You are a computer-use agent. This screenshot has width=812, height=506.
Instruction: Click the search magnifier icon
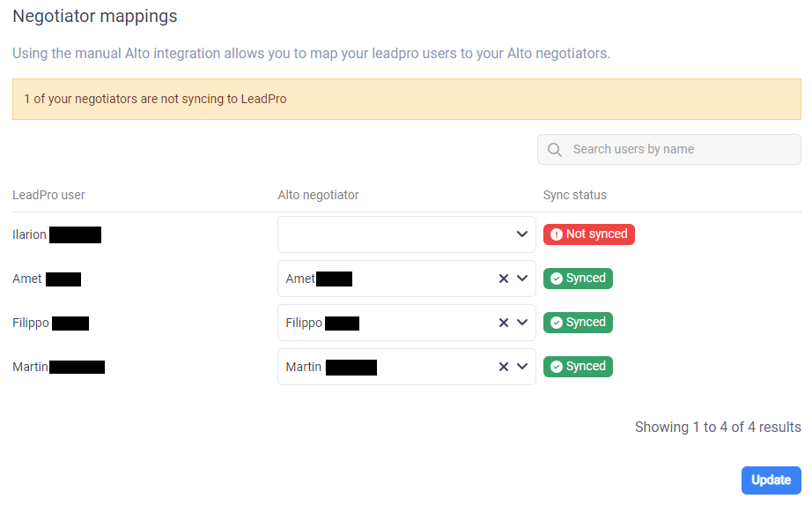tap(554, 150)
